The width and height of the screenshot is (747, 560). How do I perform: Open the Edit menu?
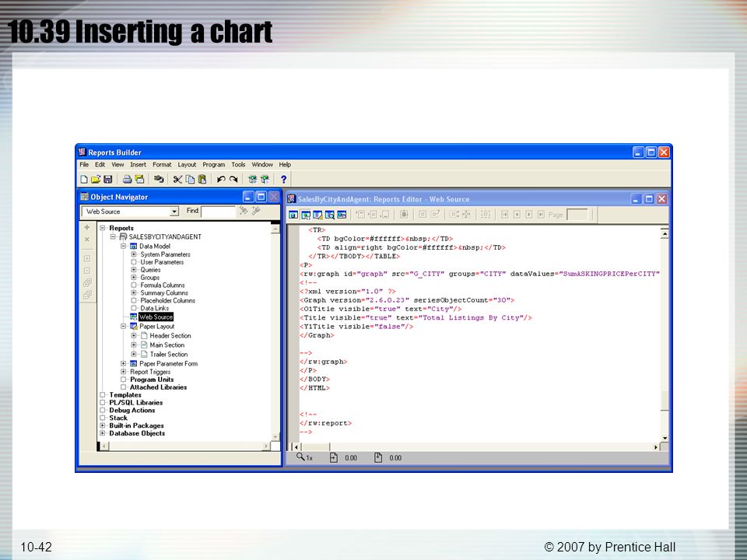click(x=100, y=165)
